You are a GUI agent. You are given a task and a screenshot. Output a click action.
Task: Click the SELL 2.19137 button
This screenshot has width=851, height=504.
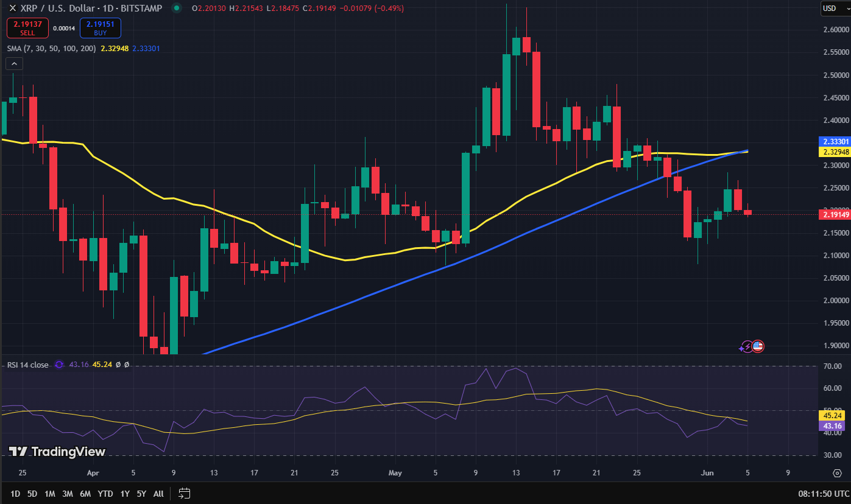(27, 28)
